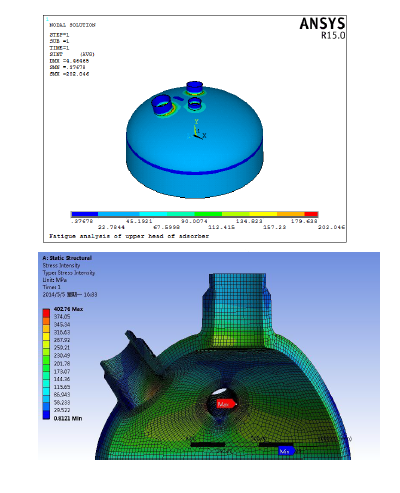Select the top rear nozzle on dome
This screenshot has width=400, height=493.
(x=194, y=87)
